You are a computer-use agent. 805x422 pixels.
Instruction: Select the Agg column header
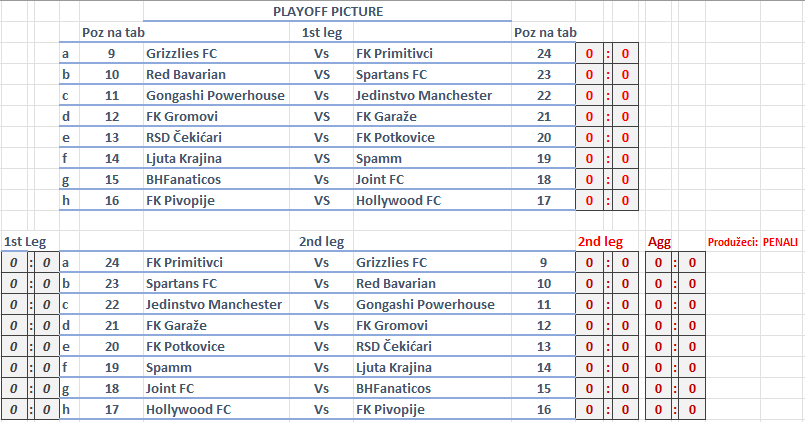659,241
